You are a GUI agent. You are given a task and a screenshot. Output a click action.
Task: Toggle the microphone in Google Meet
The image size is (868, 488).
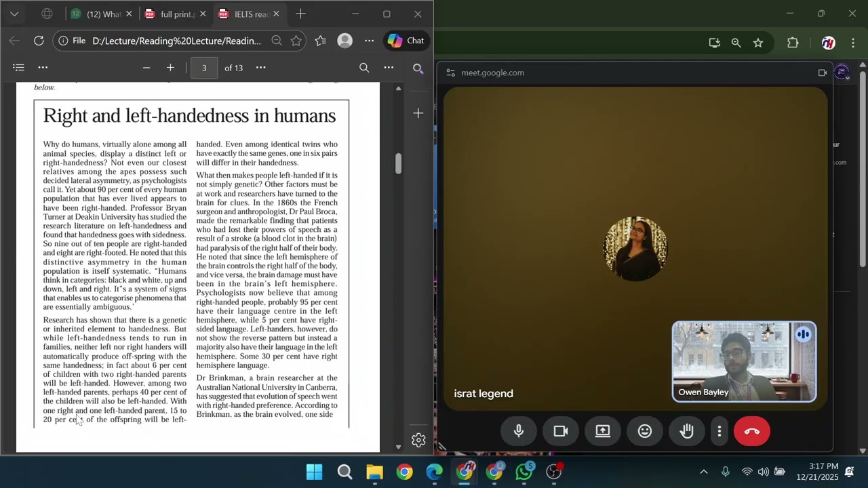click(519, 431)
